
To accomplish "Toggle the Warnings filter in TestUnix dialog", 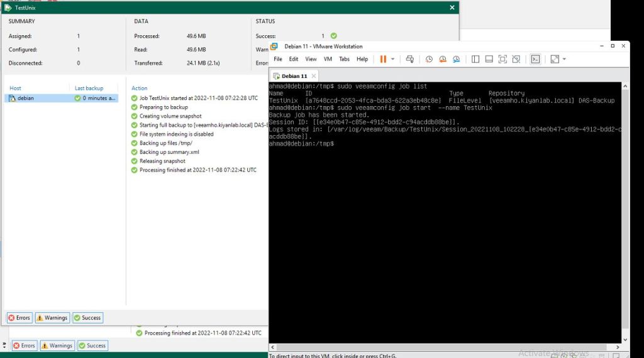I will coord(52,318).
